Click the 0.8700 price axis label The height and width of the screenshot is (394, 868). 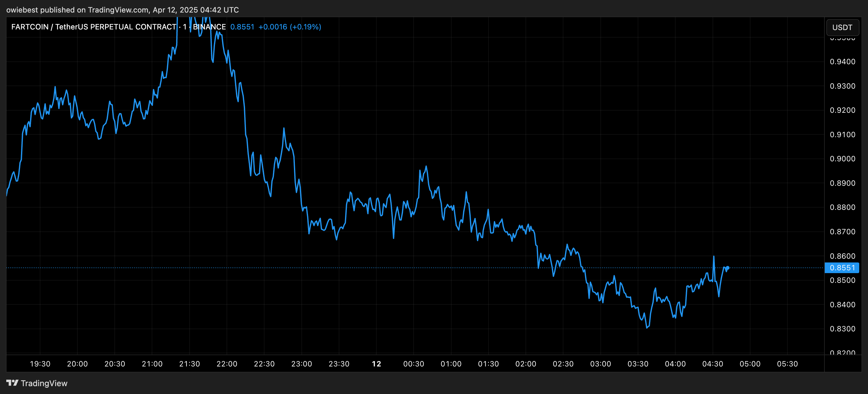842,232
